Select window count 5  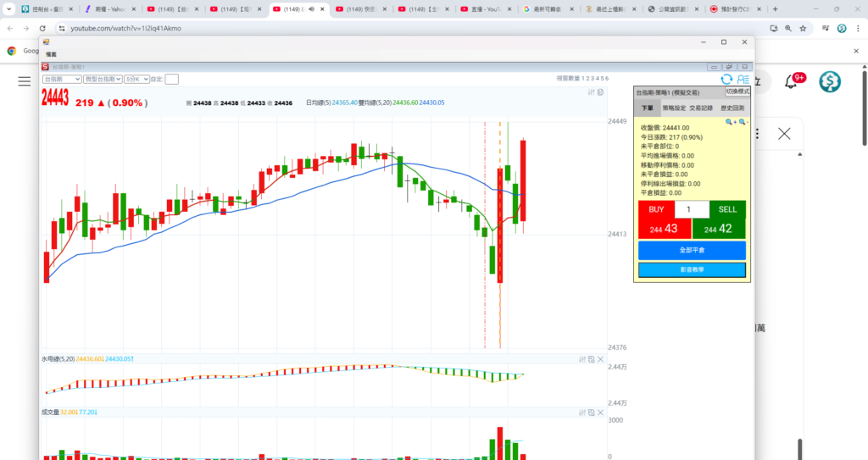pyautogui.click(x=603, y=79)
